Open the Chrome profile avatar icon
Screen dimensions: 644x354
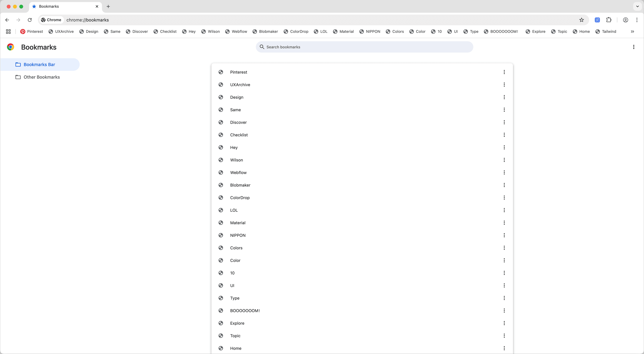coord(626,20)
